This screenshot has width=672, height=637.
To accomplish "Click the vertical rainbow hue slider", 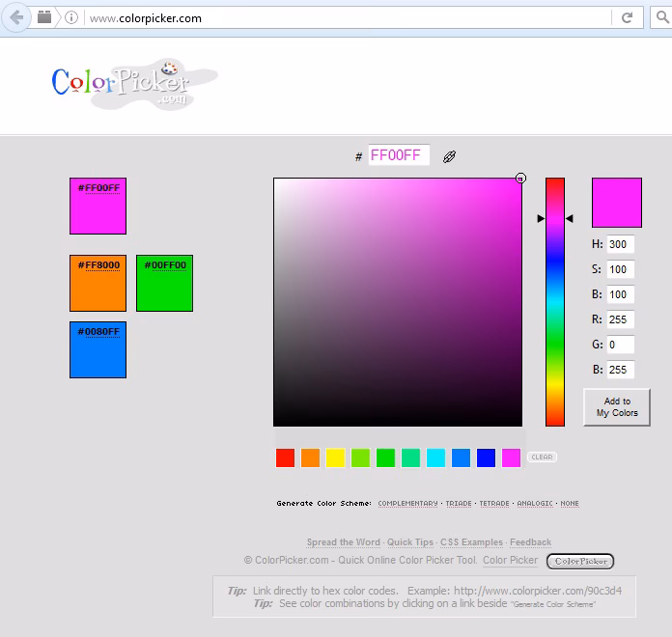I will (555, 301).
